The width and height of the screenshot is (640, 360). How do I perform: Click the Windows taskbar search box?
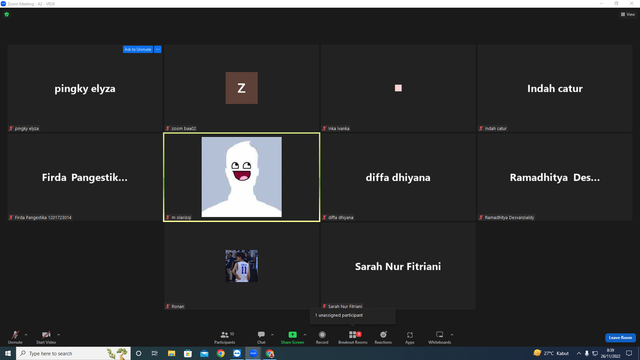(x=73, y=353)
